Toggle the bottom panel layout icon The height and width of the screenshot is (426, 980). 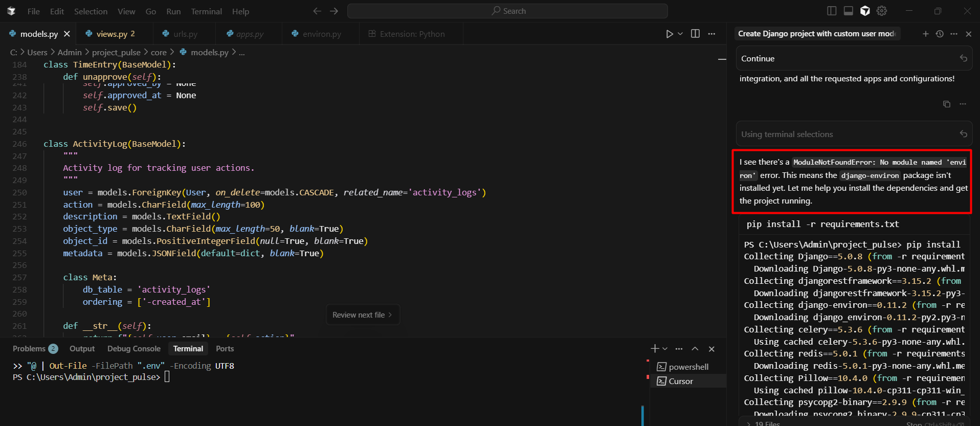(849, 11)
